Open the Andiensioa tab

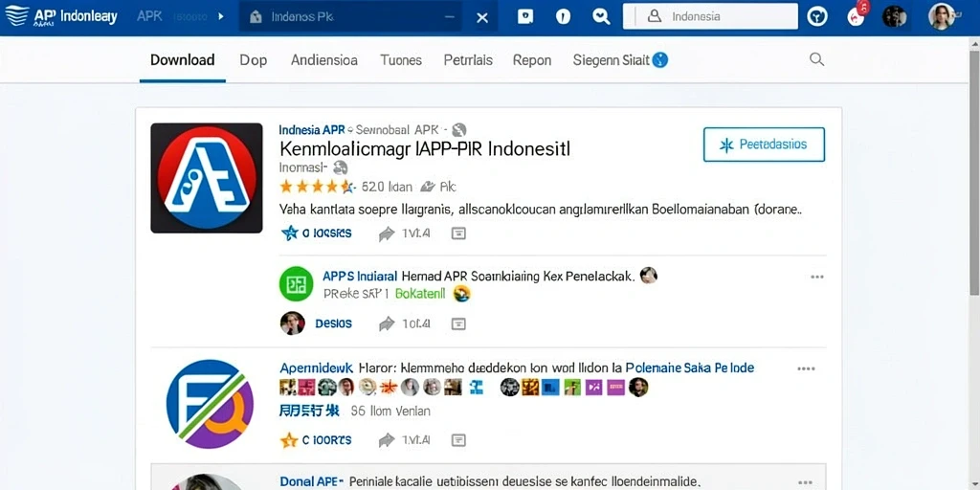pos(323,60)
